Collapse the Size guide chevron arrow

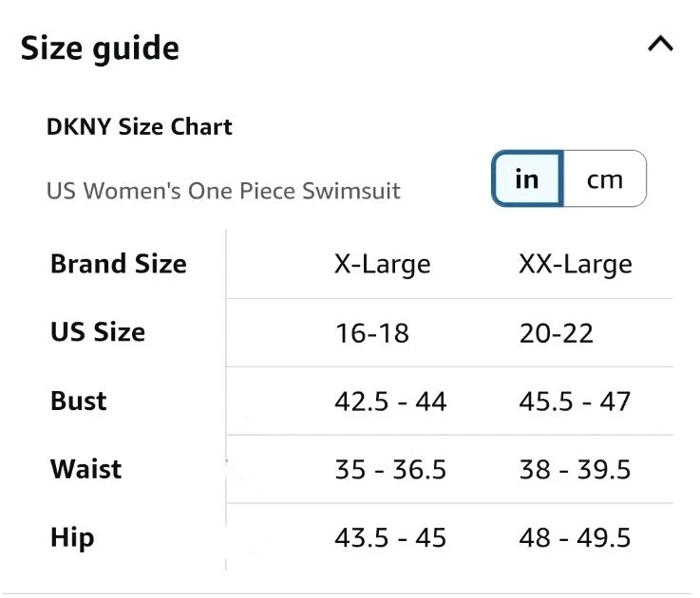660,45
